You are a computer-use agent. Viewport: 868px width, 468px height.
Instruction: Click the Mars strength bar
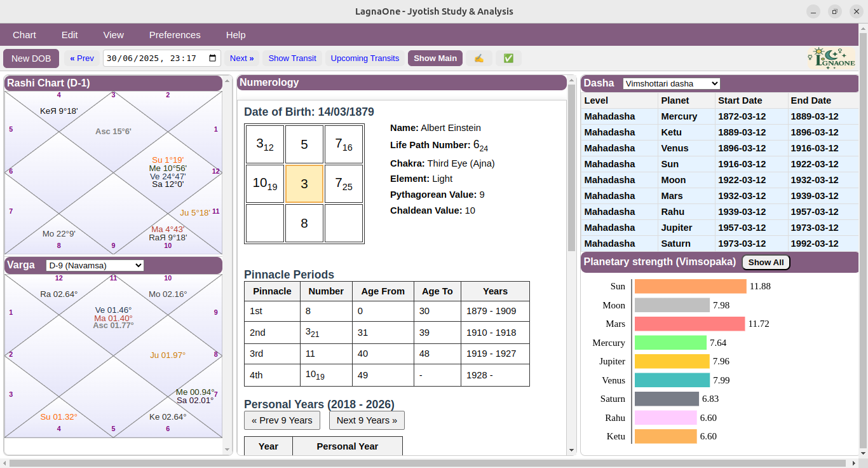click(689, 324)
